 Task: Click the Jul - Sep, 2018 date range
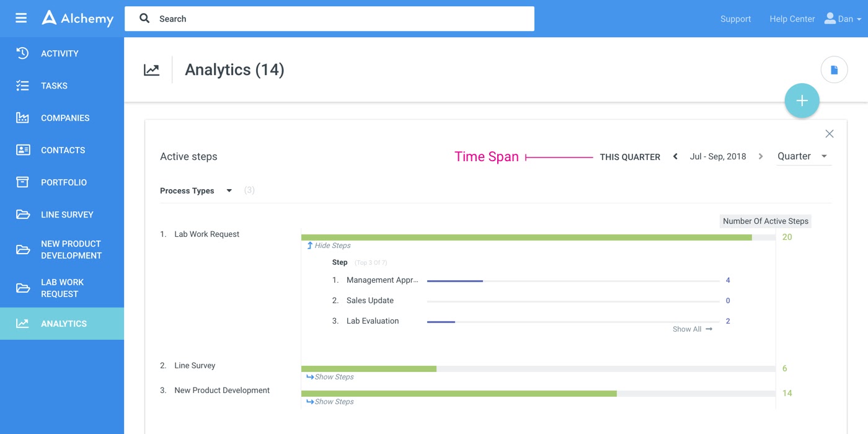coord(718,157)
